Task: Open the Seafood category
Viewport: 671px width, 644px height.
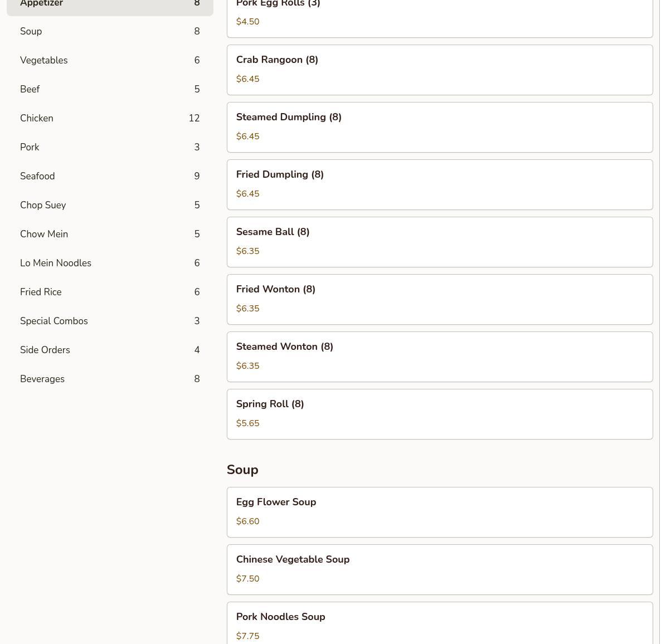Action: click(x=110, y=176)
